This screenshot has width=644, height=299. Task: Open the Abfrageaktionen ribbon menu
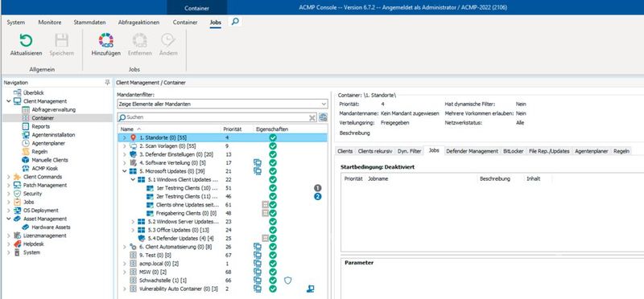tap(138, 23)
